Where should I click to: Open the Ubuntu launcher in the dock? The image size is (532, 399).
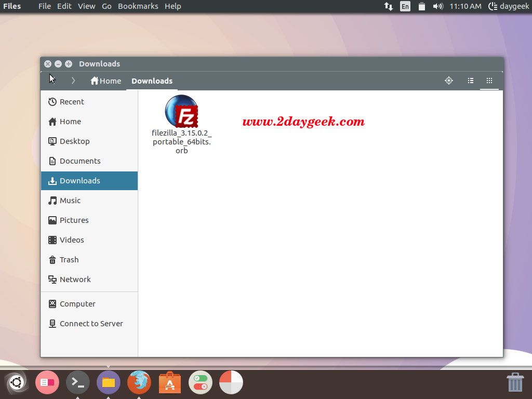[16, 382]
